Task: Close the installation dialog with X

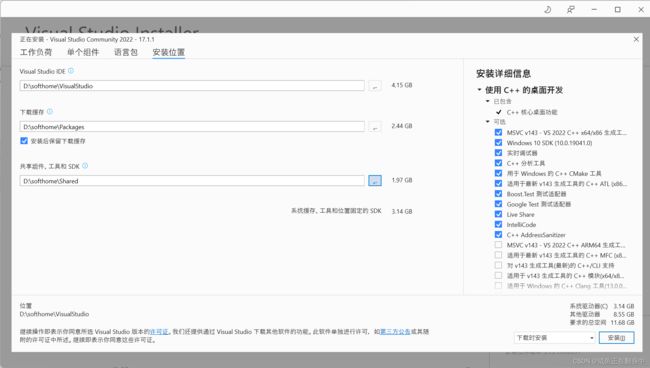Action: [636, 39]
